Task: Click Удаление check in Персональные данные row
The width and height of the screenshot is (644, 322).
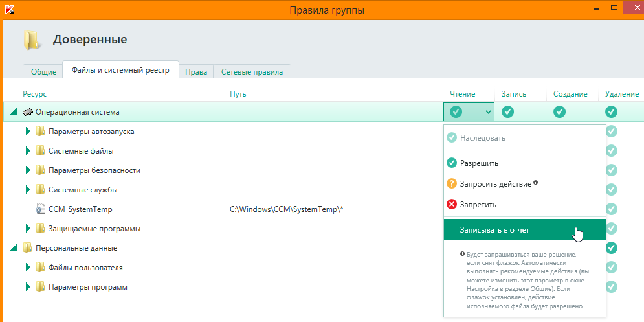Action: pyautogui.click(x=612, y=248)
